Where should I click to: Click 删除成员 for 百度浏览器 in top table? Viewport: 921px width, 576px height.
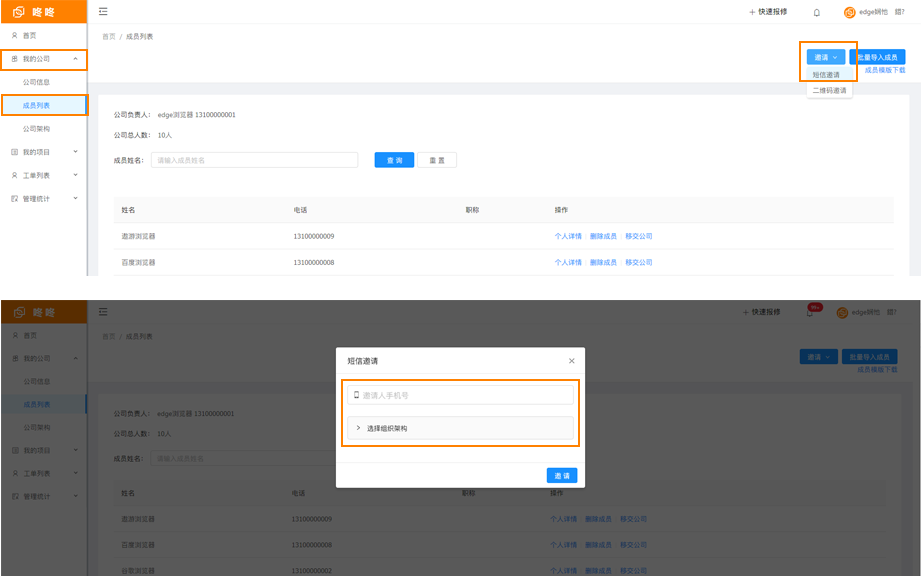tap(603, 262)
